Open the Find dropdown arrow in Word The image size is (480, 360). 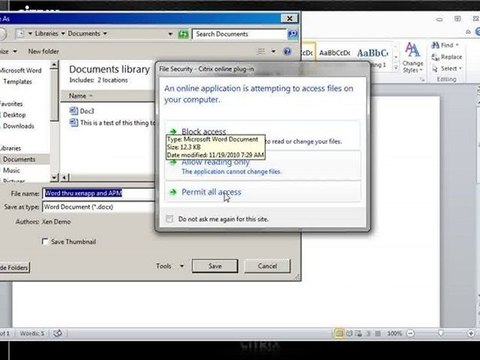tap(457, 45)
